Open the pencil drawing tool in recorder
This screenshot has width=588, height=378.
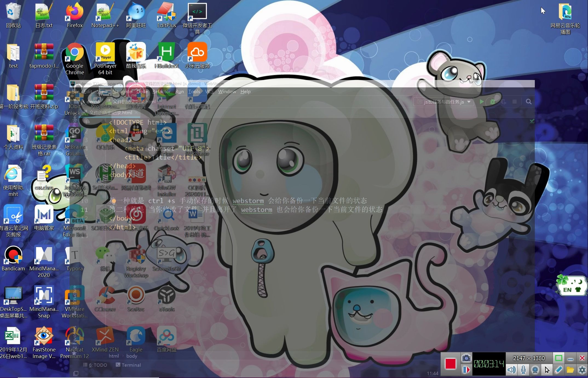coord(558,370)
